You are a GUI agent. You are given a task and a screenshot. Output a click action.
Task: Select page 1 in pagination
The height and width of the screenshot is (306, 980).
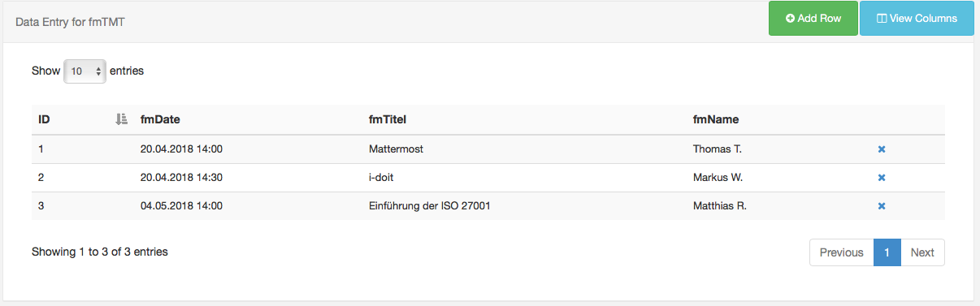click(887, 252)
